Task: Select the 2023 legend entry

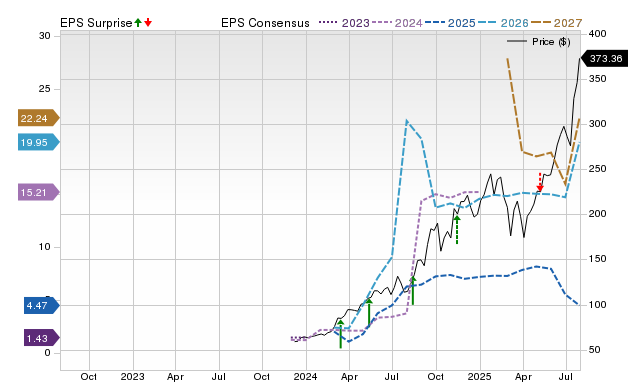Action: (x=344, y=23)
